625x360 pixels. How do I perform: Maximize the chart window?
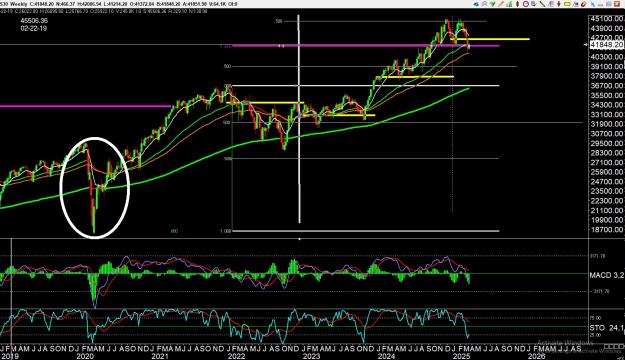[608, 4]
